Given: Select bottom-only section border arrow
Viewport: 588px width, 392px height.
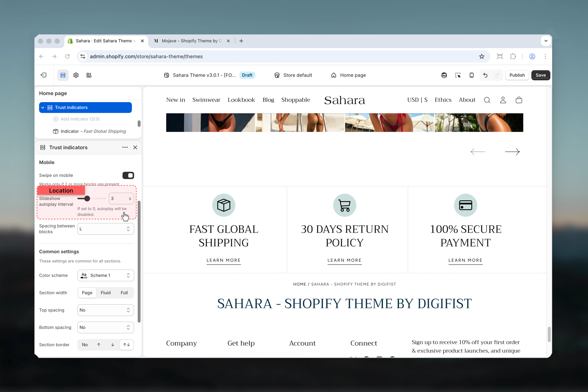Looking at the screenshot, I should tap(113, 345).
